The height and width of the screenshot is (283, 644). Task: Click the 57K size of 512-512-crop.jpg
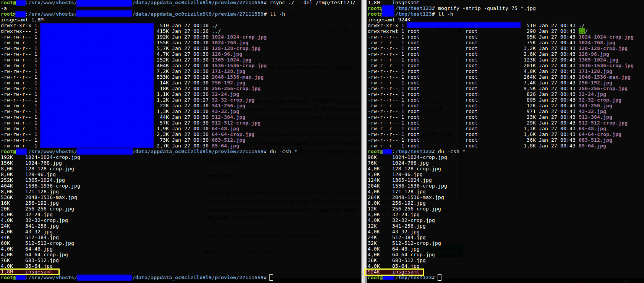164,123
